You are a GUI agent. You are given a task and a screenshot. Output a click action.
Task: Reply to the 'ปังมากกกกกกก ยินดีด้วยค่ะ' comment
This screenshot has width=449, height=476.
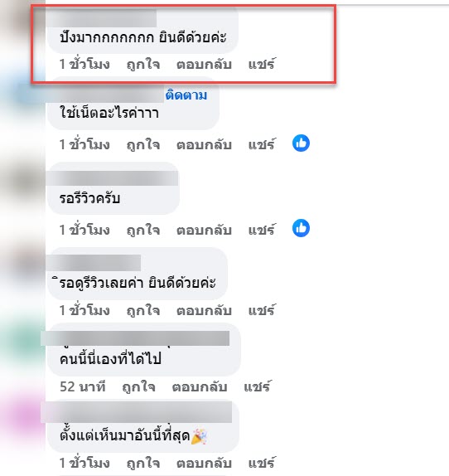[x=204, y=65]
